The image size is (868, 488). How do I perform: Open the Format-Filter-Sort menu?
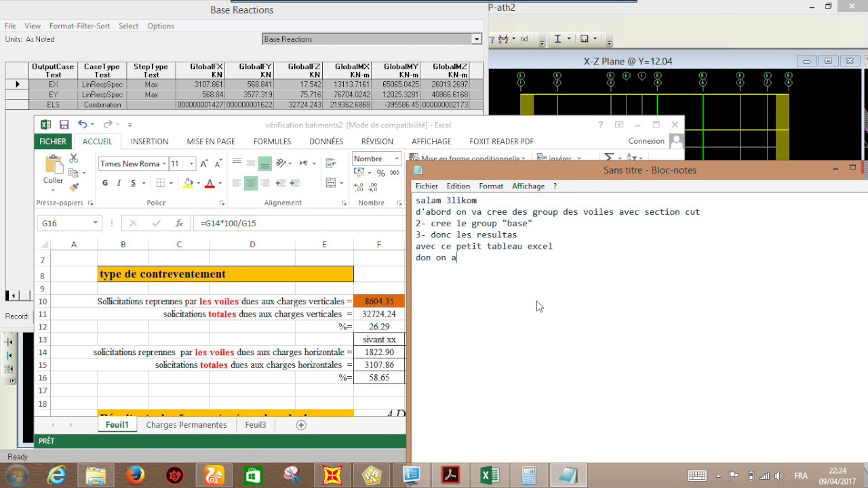click(x=79, y=26)
